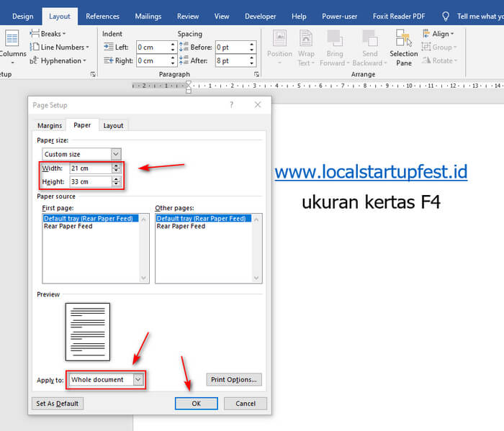Switch to the Design ribbon tab
Image resolution: width=504 pixels, height=431 pixels.
22,17
